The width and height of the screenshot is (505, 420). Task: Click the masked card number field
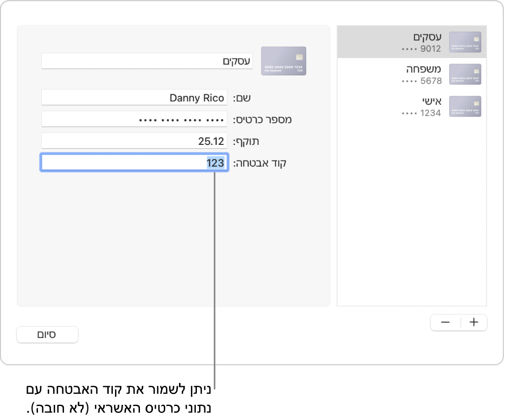[x=134, y=119]
